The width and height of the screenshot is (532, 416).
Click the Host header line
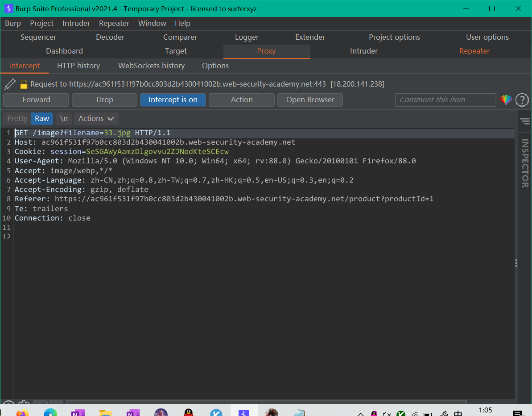[x=155, y=142]
